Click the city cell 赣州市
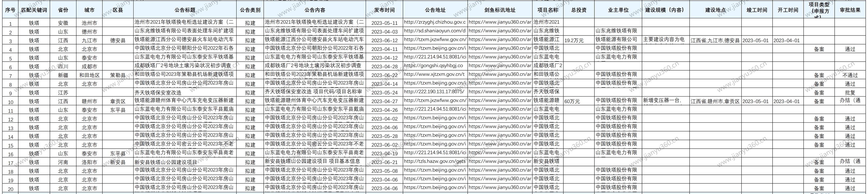This screenshot has width=868, height=194. (x=89, y=101)
